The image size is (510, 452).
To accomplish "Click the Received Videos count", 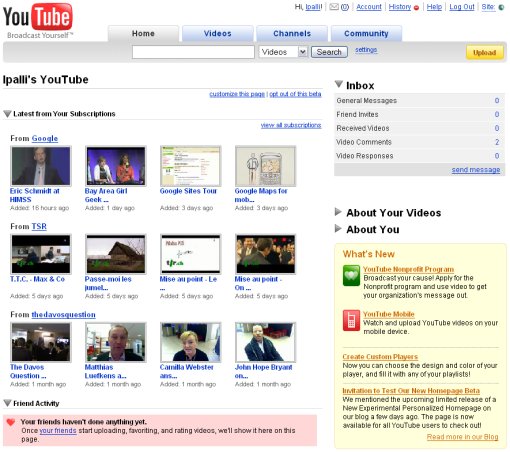I will (x=497, y=128).
